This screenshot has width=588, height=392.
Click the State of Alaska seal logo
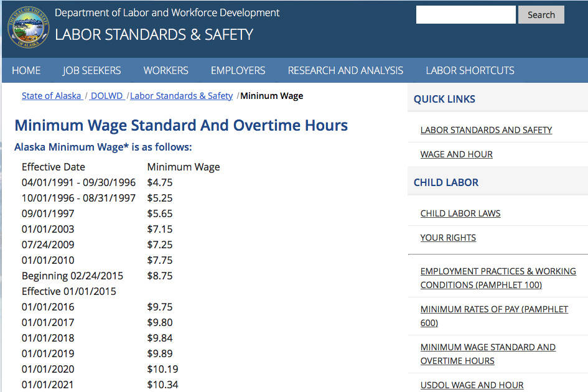28,27
